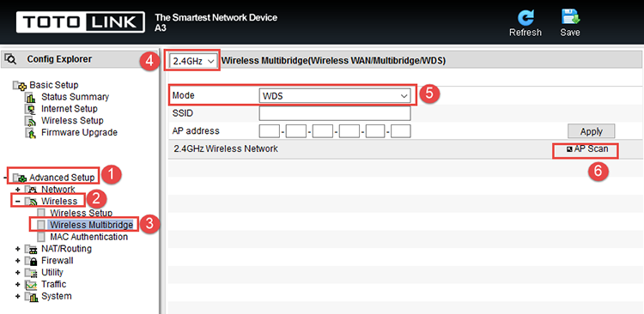
Task: Select Wireless Multibridge in the tree
Action: tap(91, 225)
